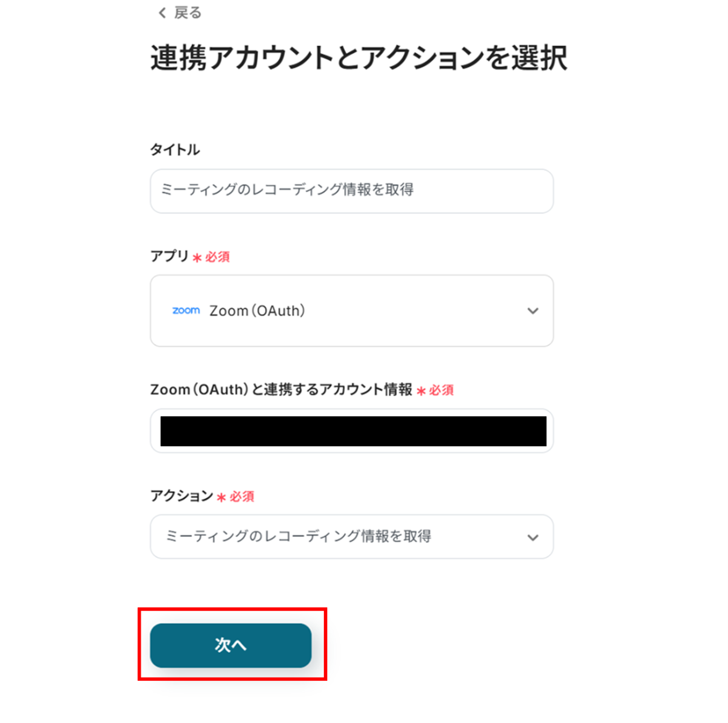Click the アクション field label

tap(182, 496)
